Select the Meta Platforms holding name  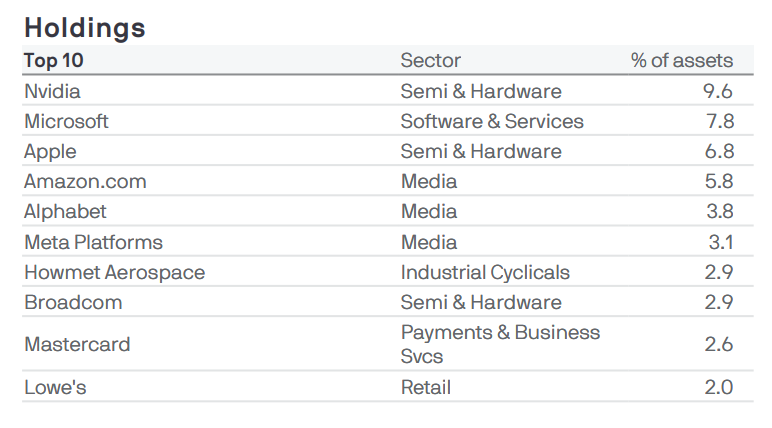tap(93, 242)
